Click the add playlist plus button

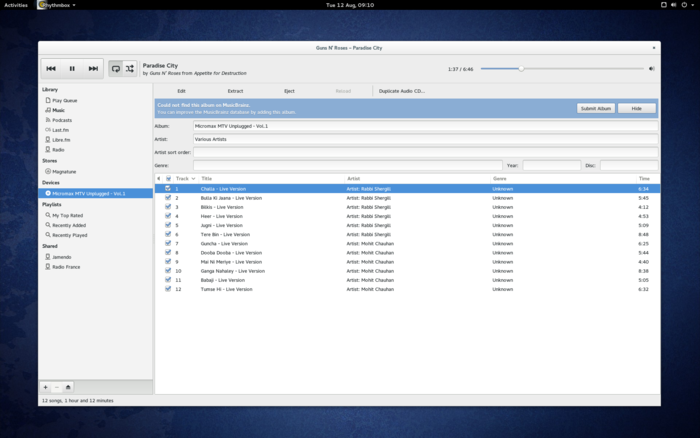pos(45,386)
